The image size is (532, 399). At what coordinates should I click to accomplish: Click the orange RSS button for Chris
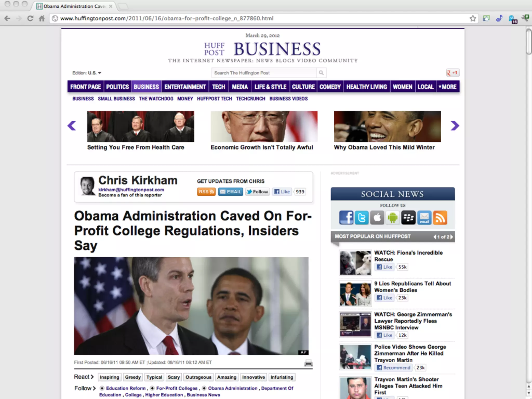[206, 192]
